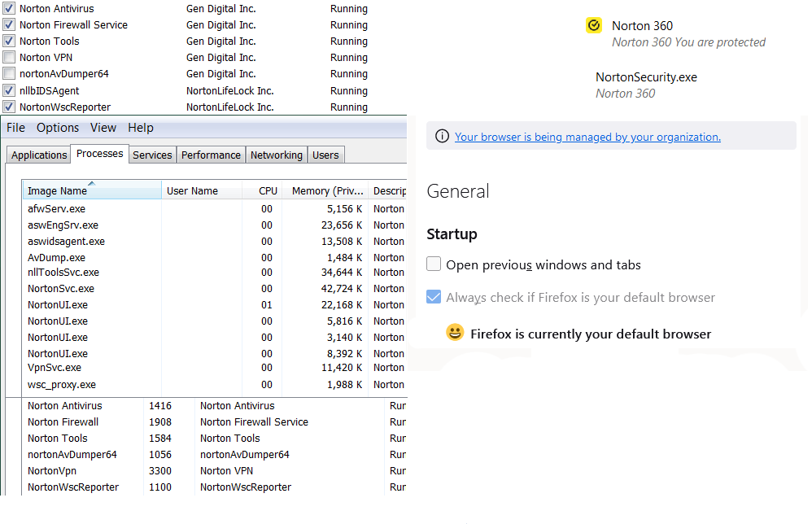Open the Options menu in Task Manager
812x524 pixels.
pyautogui.click(x=58, y=127)
